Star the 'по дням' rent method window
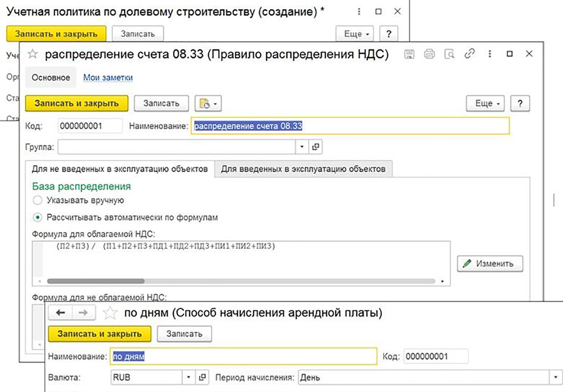Viewport: 563px width, 392px height. pyautogui.click(x=110, y=313)
